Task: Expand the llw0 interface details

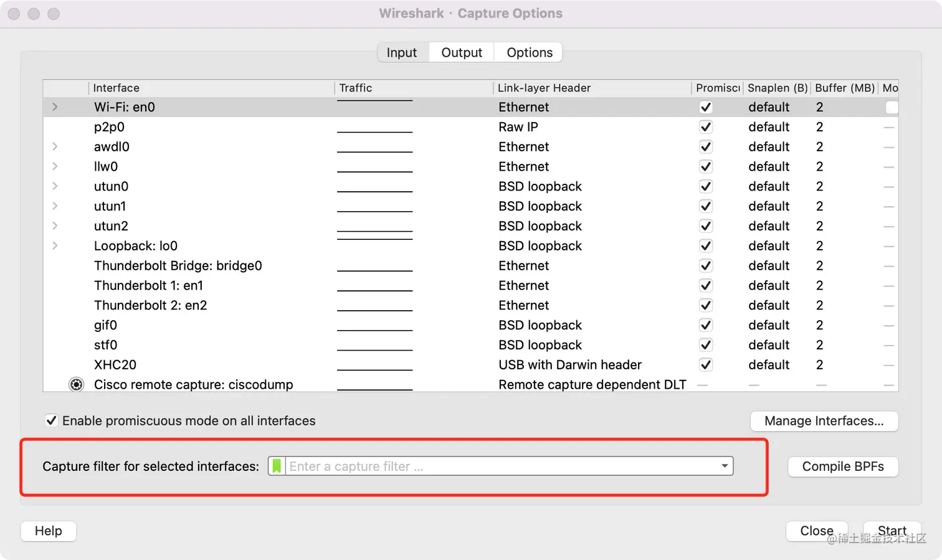Action: [x=55, y=166]
